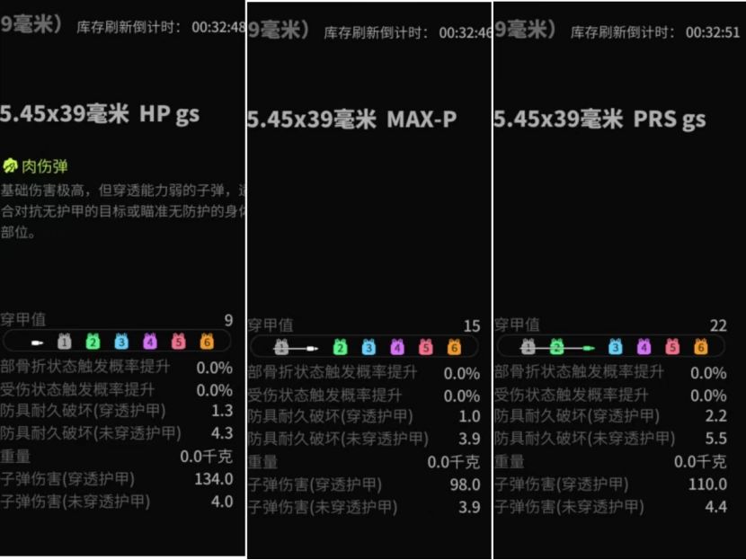Click blue armor level 3 icon in MAX-P panel
Image resolution: width=746 pixels, height=560 pixels.
pos(369,347)
